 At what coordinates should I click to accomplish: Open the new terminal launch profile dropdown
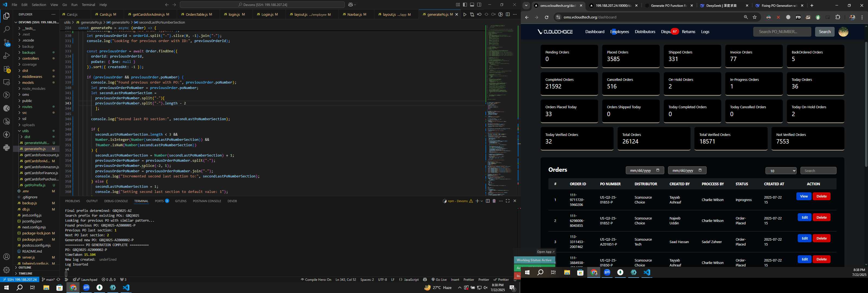tap(482, 201)
